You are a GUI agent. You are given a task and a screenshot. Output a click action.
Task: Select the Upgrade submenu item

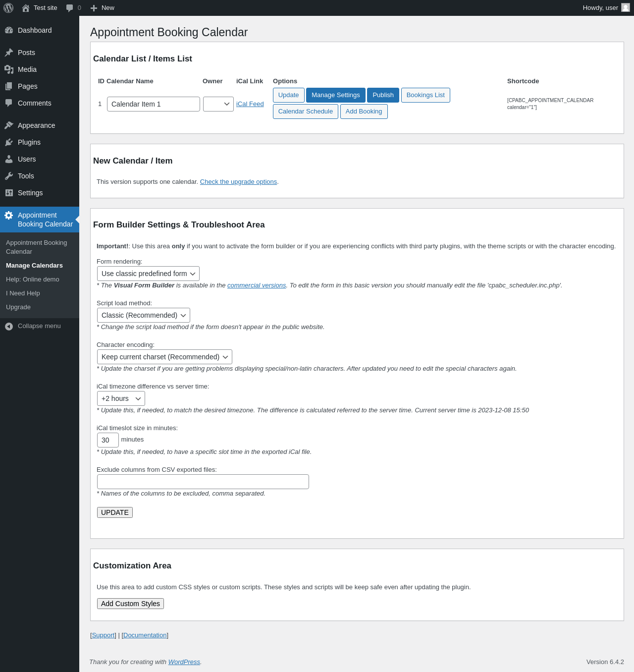18,307
